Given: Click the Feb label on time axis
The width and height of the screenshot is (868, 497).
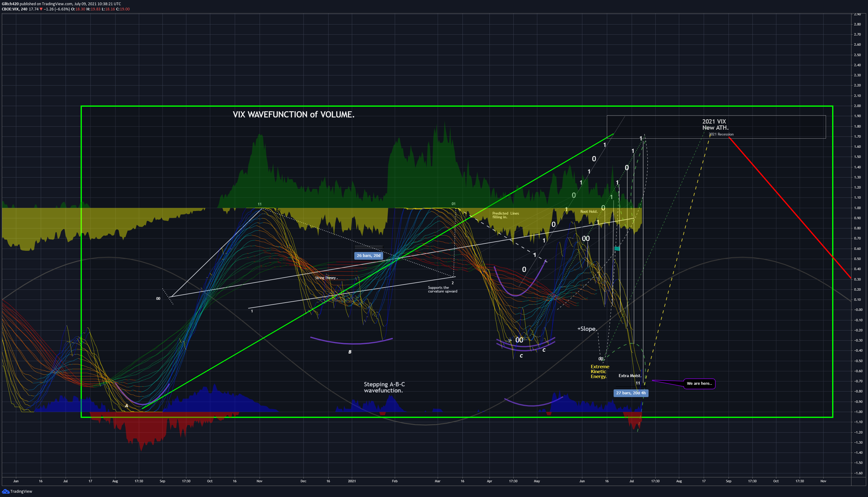Looking at the screenshot, I should click(395, 481).
